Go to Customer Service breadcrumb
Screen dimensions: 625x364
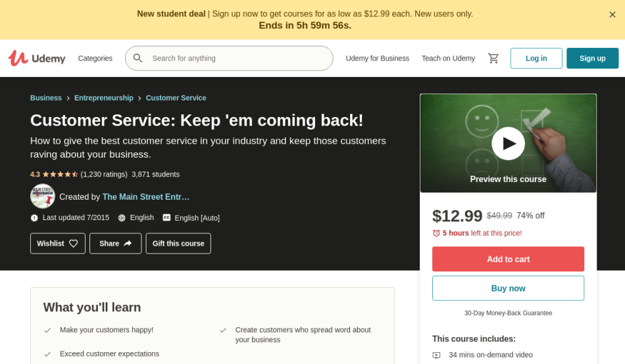[176, 98]
